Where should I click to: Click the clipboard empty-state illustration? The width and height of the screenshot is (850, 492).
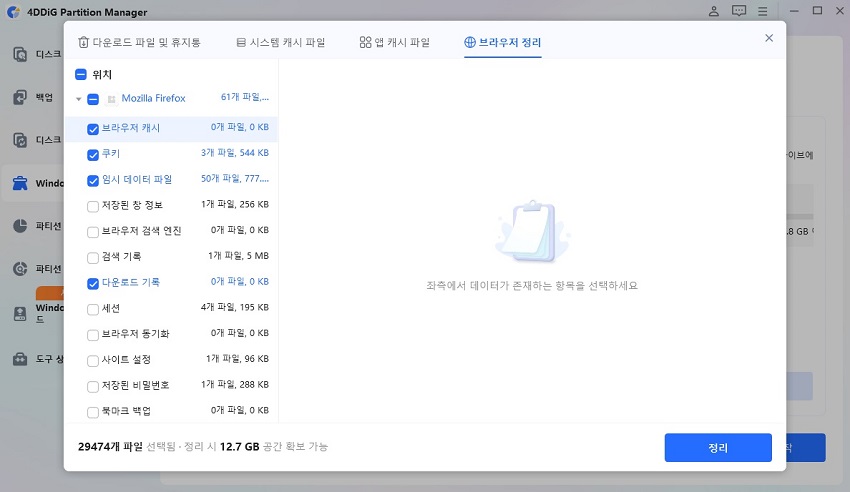pos(531,231)
